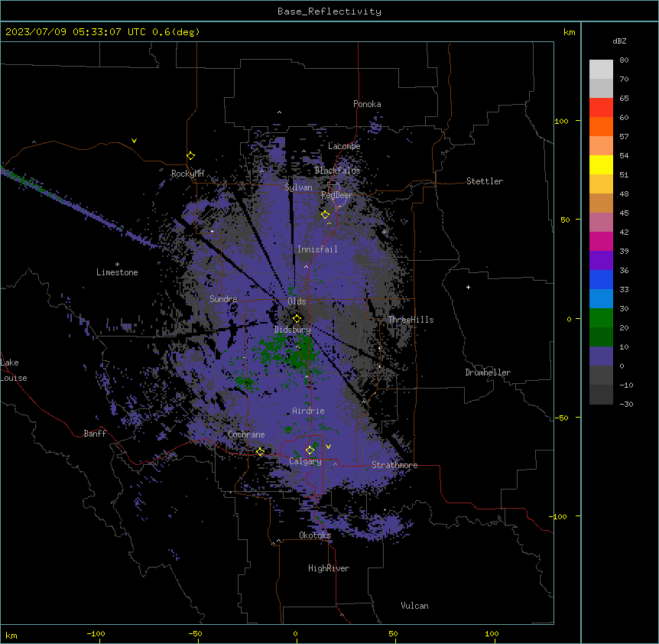This screenshot has height=644, width=659.
Task: Select the orange 57-60 dBZ legend swatch
Action: point(601,126)
